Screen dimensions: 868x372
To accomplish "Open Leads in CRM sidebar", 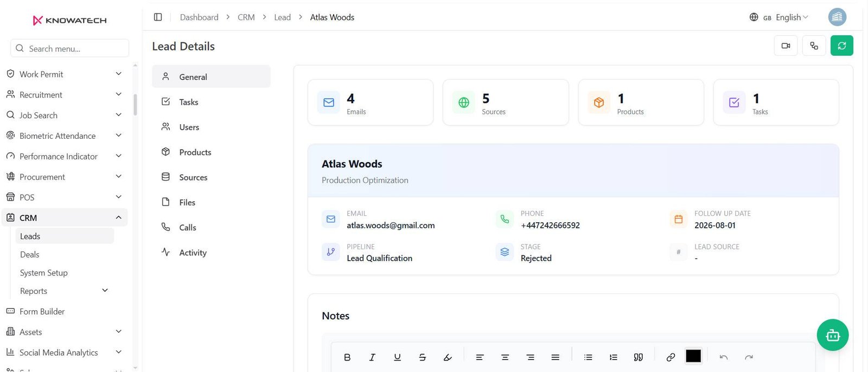I will [x=64, y=236].
